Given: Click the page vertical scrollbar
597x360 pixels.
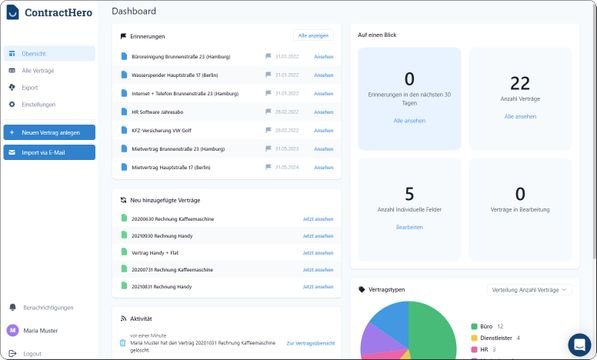Looking at the screenshot, I should pos(594,133).
